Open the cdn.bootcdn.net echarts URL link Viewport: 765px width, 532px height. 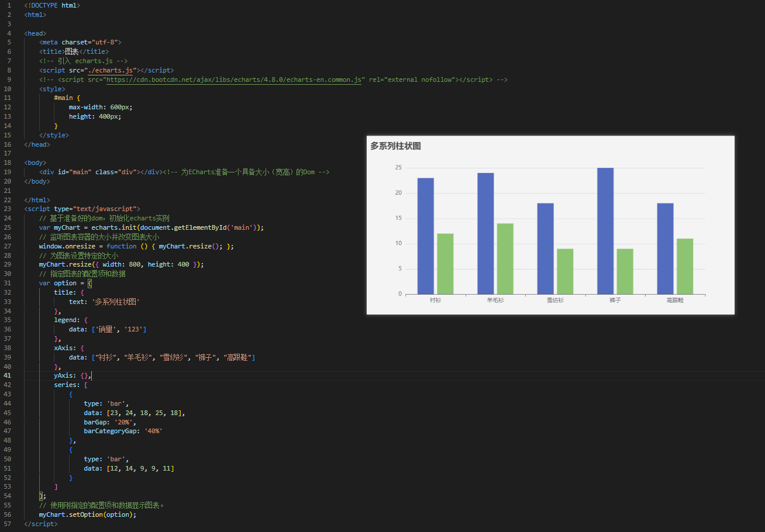coord(235,80)
